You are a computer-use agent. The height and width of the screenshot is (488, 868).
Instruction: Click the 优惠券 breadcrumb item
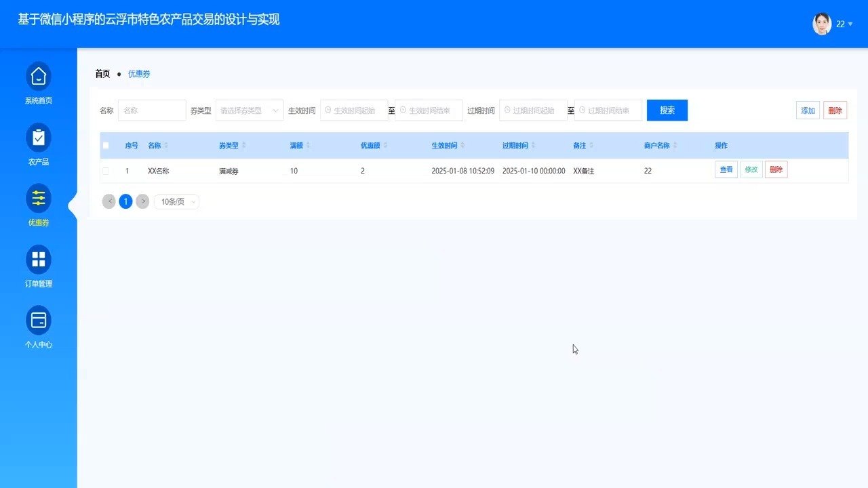(x=139, y=74)
